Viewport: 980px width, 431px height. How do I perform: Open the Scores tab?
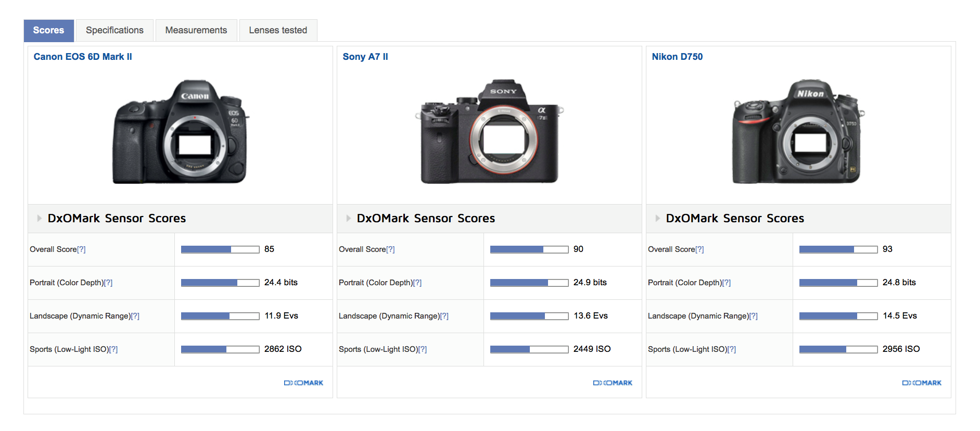click(49, 30)
